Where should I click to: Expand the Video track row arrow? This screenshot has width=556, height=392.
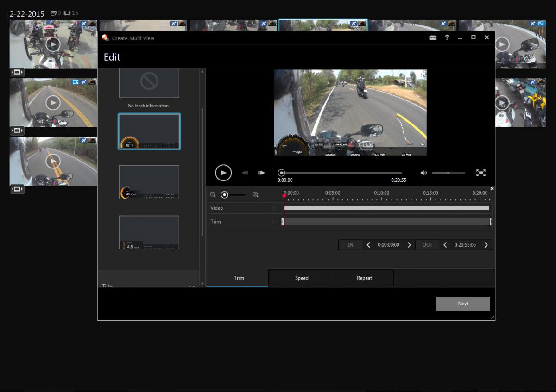coord(273,208)
